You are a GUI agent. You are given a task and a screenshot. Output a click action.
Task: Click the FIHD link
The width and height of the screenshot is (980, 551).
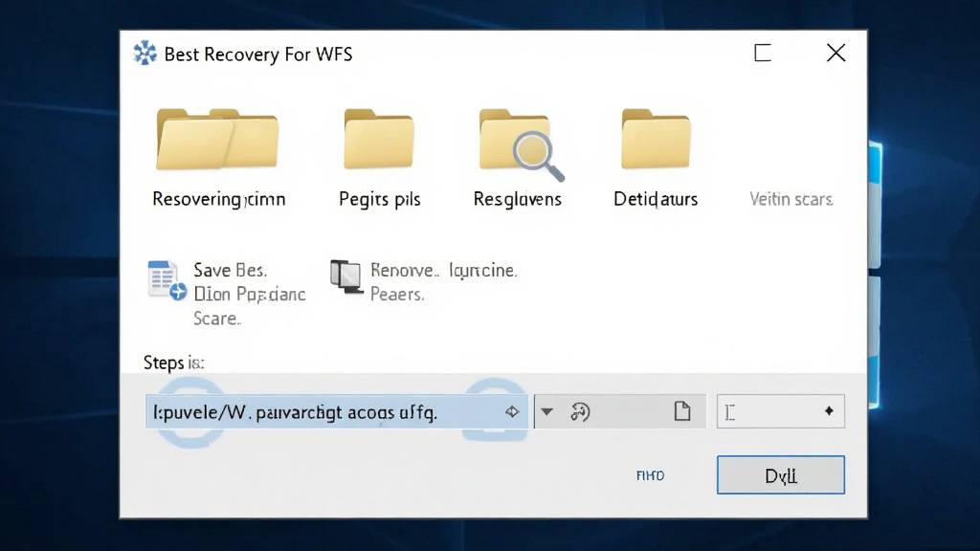[x=650, y=476]
